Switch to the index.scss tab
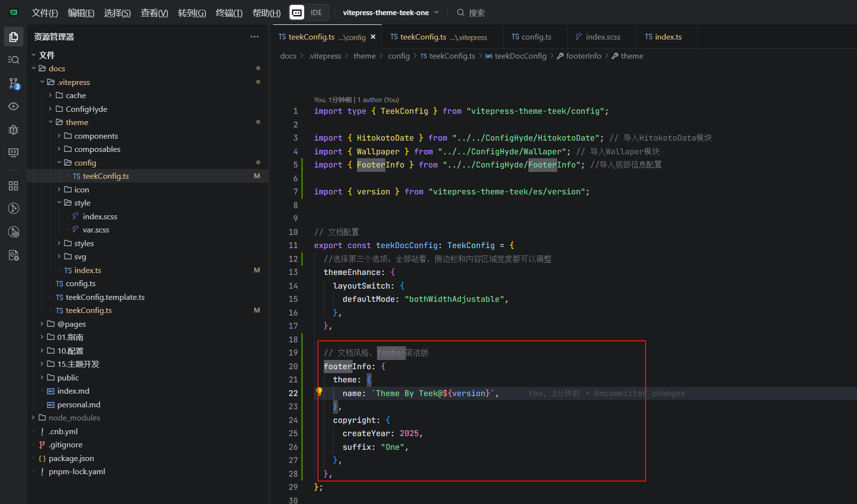The width and height of the screenshot is (857, 504). point(602,37)
